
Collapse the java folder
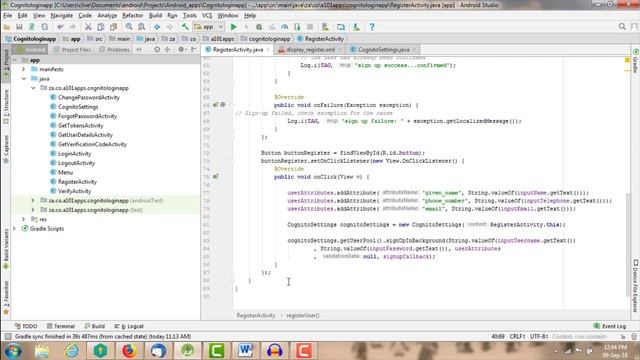24,79
